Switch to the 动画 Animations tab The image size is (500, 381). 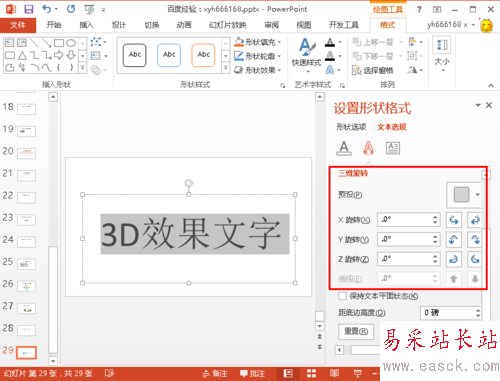pyautogui.click(x=184, y=25)
